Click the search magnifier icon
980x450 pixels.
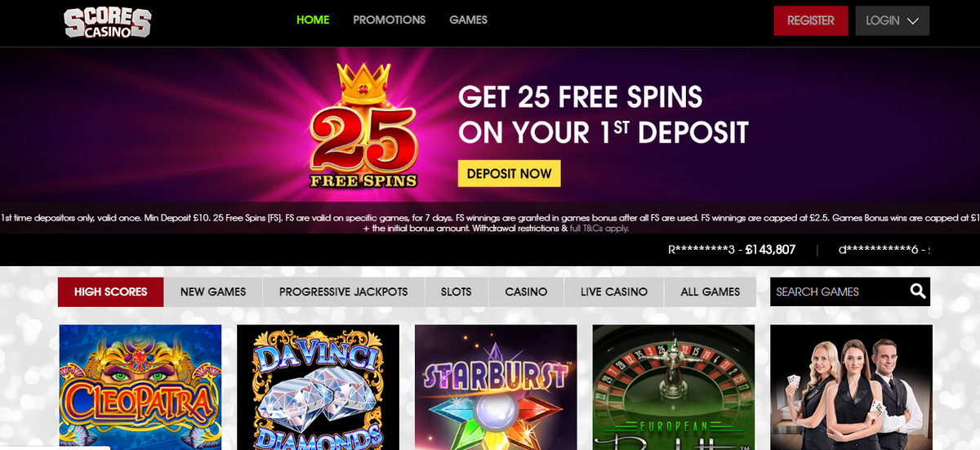click(918, 291)
